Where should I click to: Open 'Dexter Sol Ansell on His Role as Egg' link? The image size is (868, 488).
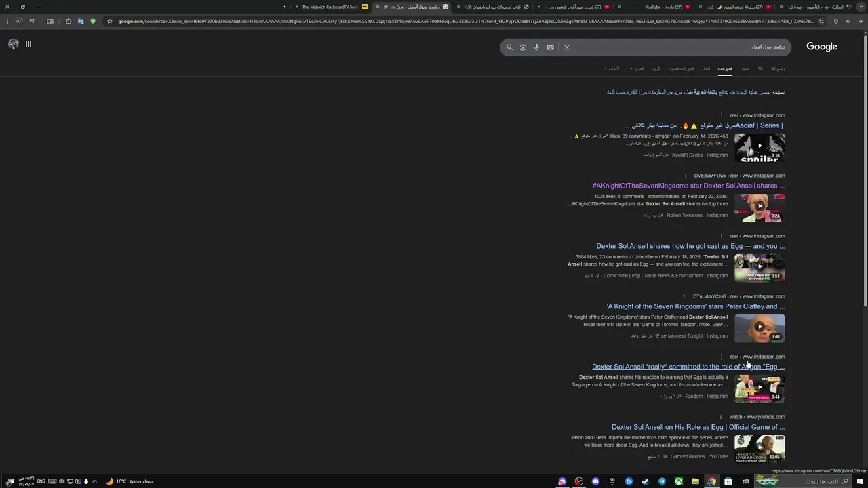698,427
